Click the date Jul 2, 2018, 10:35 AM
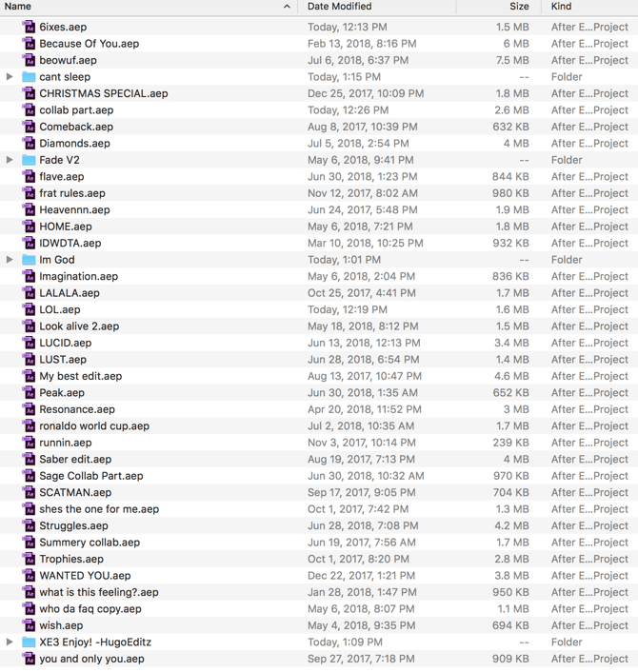Screen dimensions: 638x672 pos(361,426)
